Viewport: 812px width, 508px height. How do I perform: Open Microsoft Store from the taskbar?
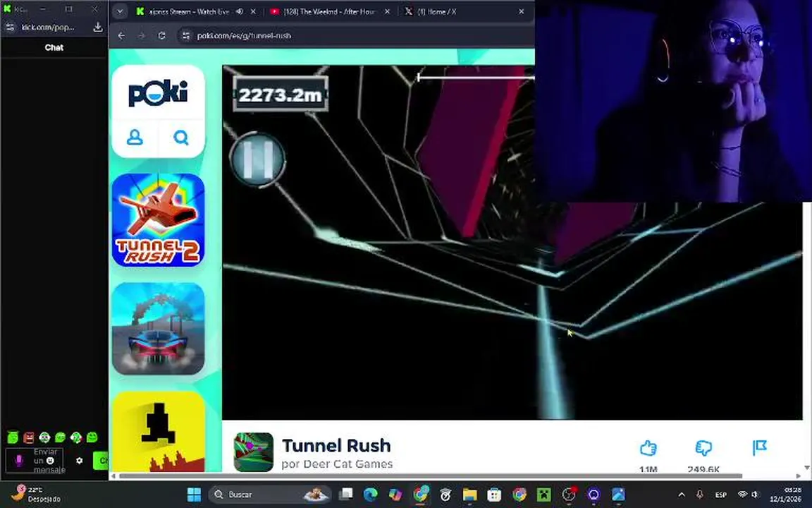(x=494, y=495)
